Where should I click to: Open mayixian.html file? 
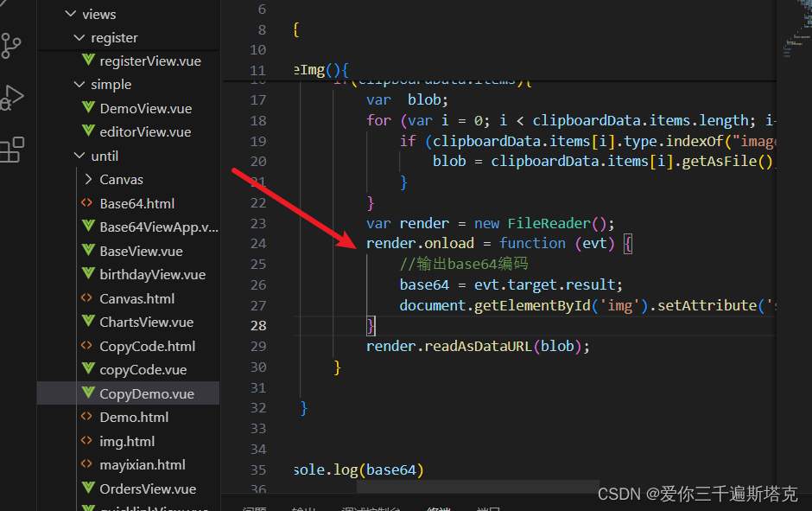(143, 465)
